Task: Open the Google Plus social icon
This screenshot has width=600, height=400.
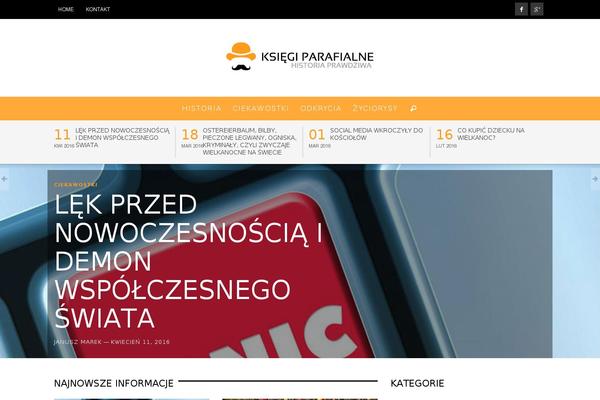Action: (x=537, y=9)
